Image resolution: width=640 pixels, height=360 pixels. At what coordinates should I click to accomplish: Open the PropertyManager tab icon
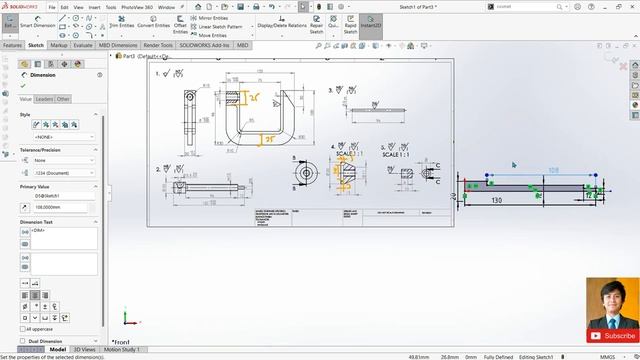pyautogui.click(x=38, y=64)
